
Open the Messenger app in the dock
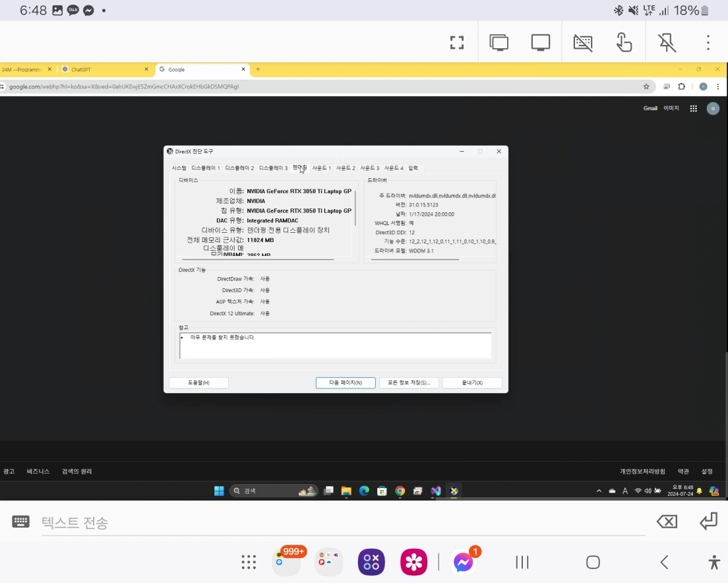[x=464, y=562]
